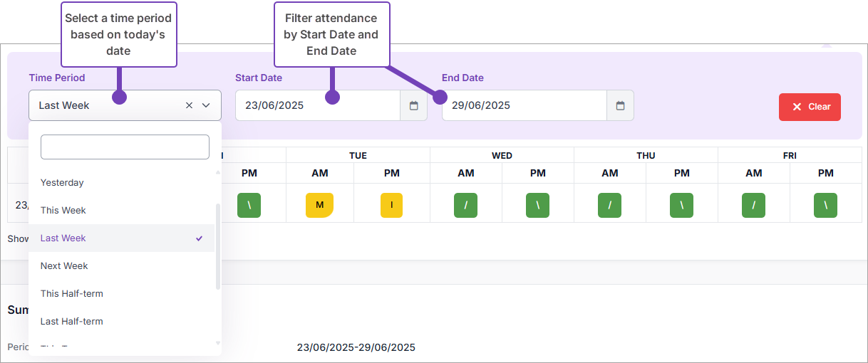Click Tuesday AM yellow M attendance mark
This screenshot has width=868, height=363.
click(x=319, y=205)
